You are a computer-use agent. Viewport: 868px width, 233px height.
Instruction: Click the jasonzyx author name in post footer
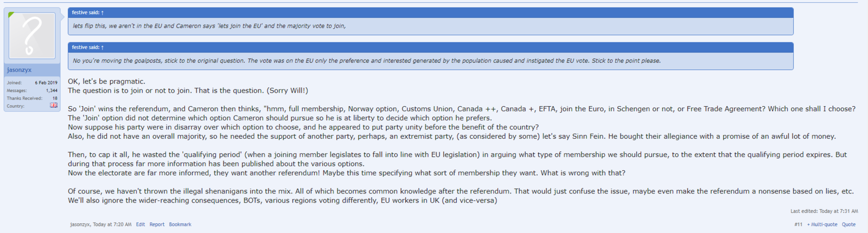tap(80, 224)
